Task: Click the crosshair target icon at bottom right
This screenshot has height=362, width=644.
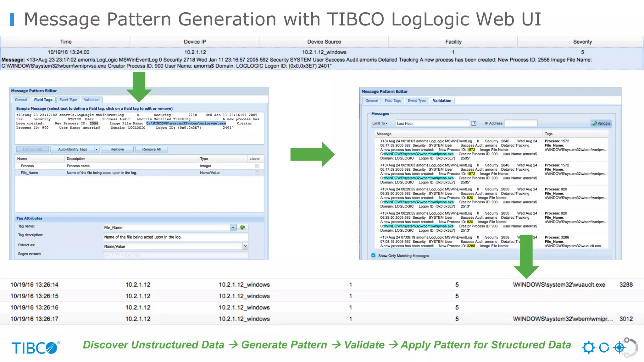Action: click(x=619, y=348)
